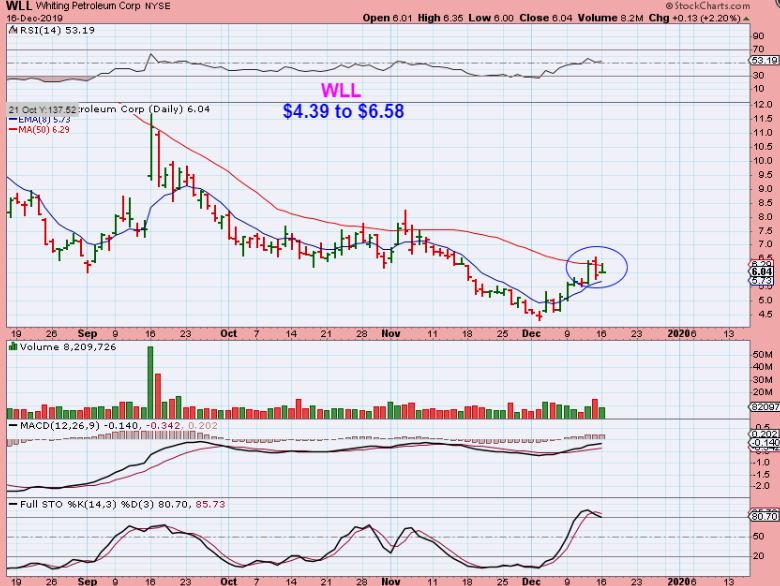The width and height of the screenshot is (780, 586).
Task: Click the EMA(8) 5.73 legend entry
Action: 40,119
